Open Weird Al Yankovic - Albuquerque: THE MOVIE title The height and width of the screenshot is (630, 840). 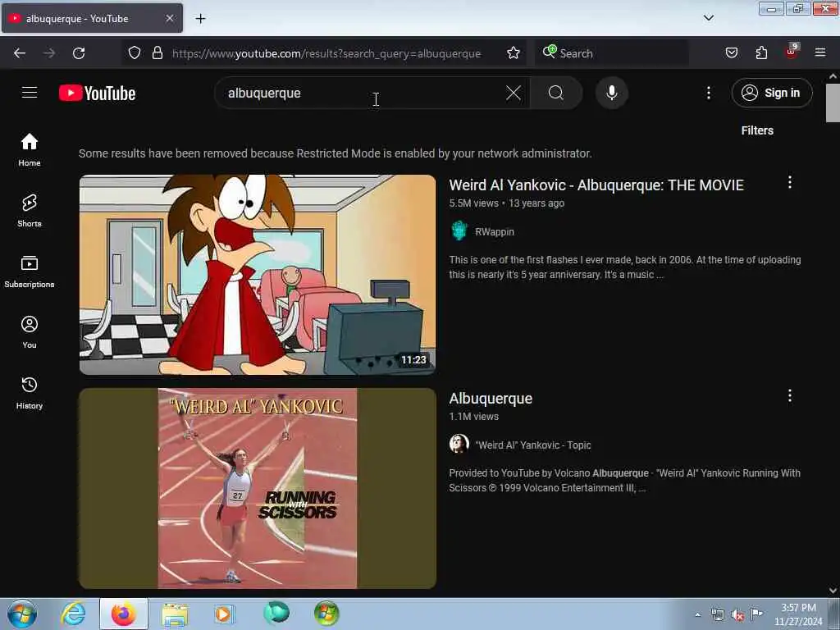[596, 185]
